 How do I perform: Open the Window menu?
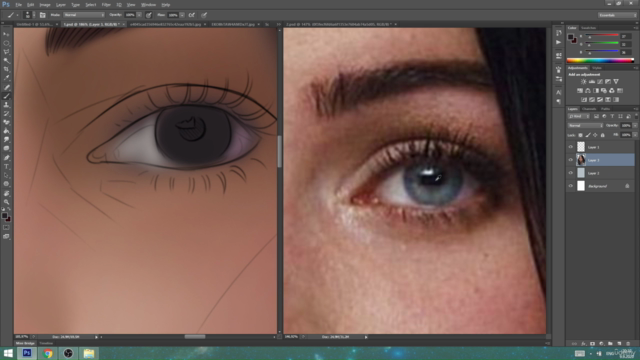(x=148, y=5)
